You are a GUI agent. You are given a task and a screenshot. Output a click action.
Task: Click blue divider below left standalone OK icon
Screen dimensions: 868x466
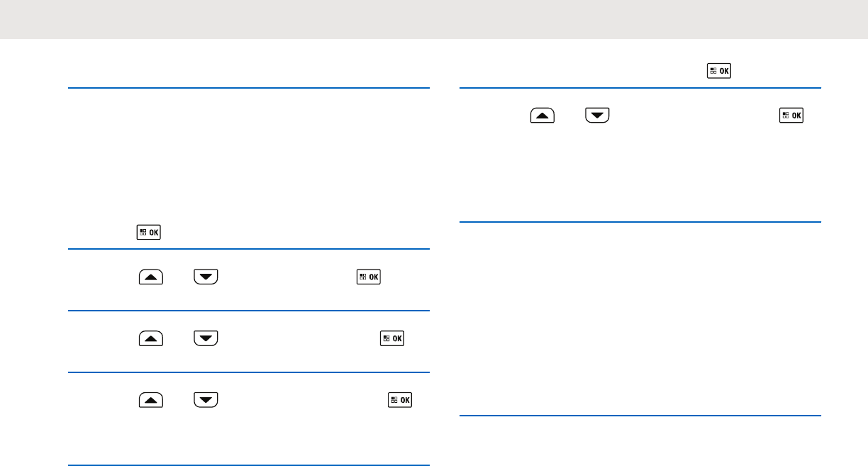[249, 249]
